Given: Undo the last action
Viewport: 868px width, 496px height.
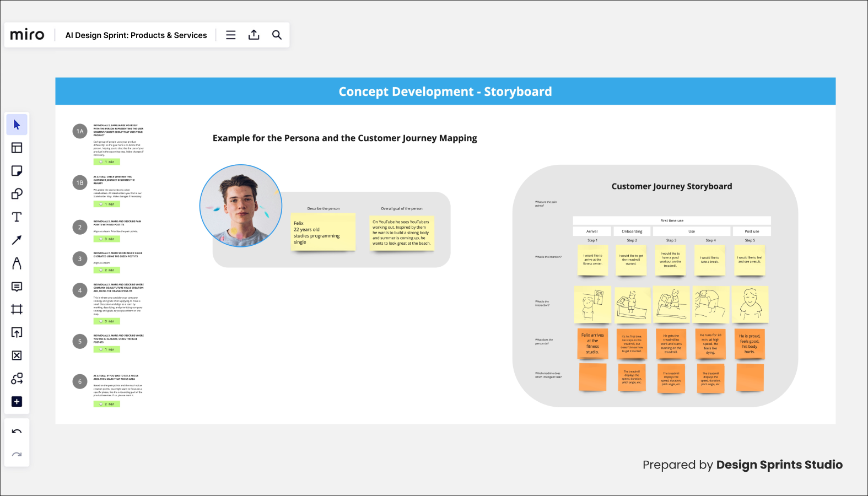Looking at the screenshot, I should (17, 432).
